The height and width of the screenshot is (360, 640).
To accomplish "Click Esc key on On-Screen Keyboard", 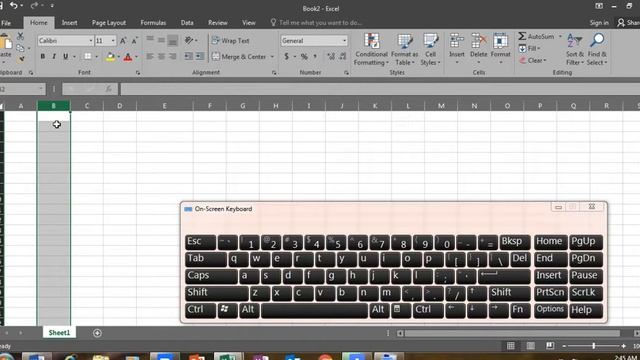I will [200, 242].
